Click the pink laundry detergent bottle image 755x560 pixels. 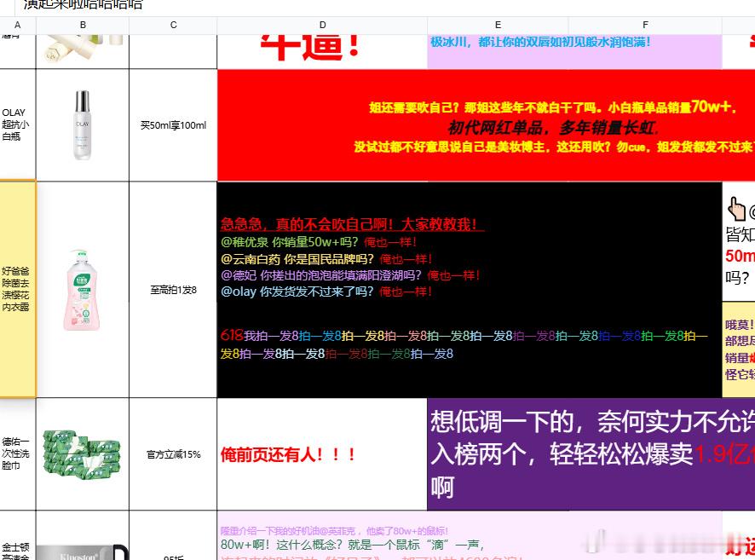[x=81, y=290]
